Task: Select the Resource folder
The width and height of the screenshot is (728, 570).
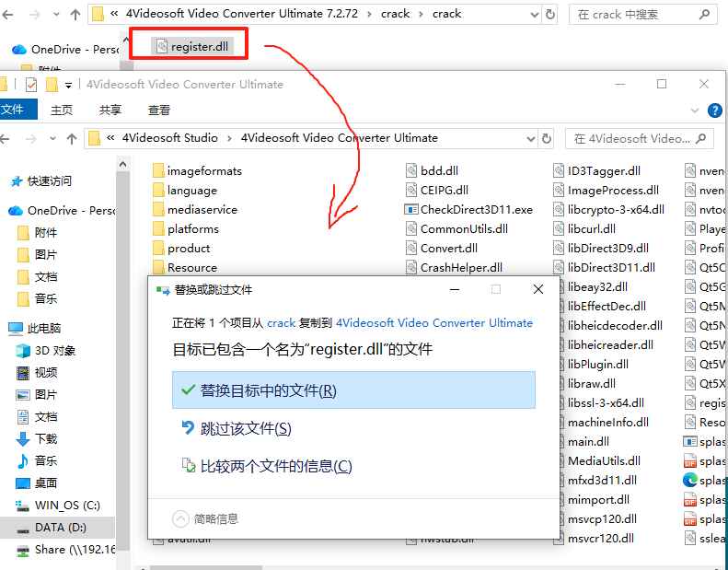Action: [185, 268]
